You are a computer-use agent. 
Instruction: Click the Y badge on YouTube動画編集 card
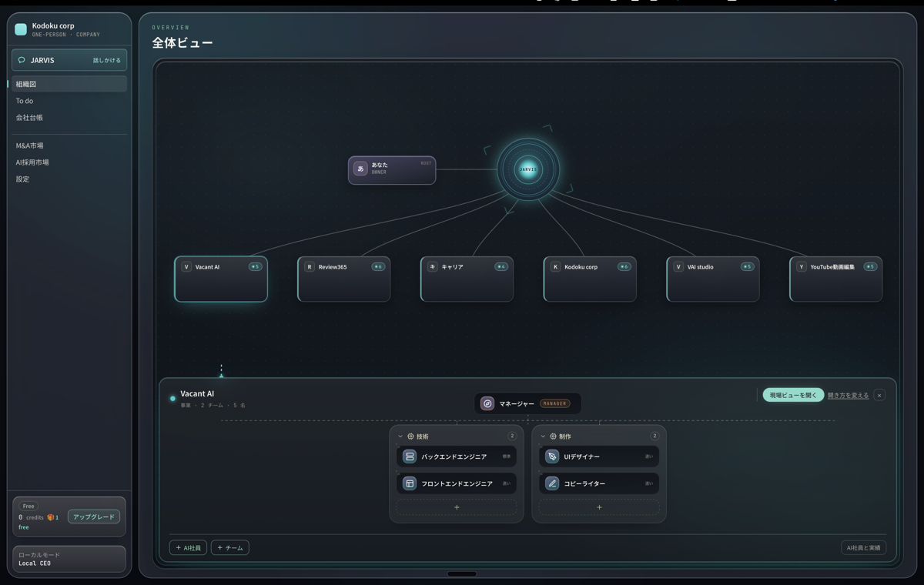coord(802,267)
